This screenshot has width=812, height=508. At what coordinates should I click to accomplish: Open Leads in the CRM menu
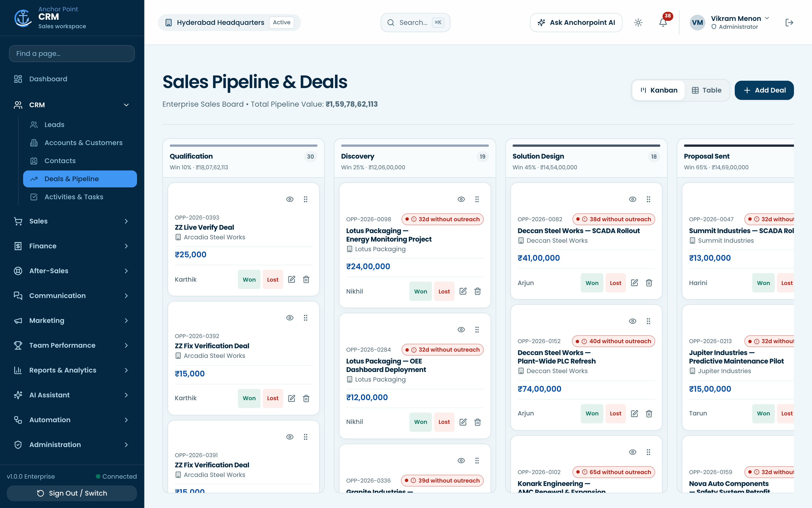click(80, 125)
